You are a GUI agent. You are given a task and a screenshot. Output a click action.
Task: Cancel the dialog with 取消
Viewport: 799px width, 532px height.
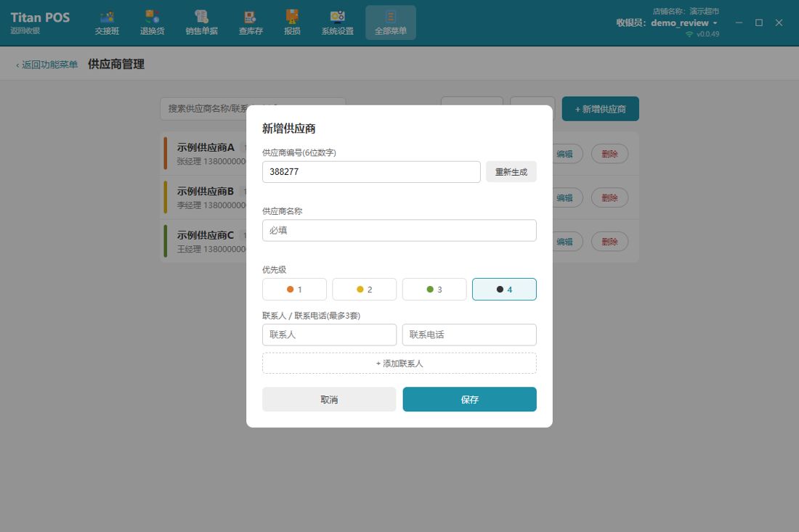click(329, 400)
